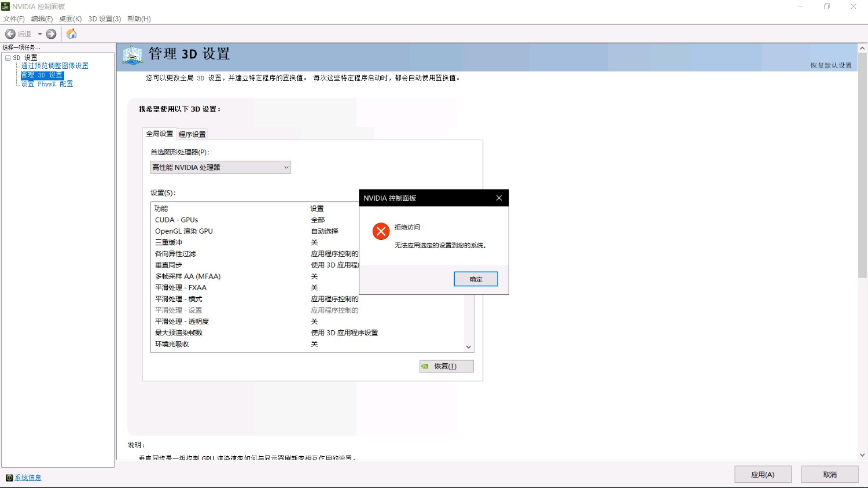This screenshot has width=868, height=488.
Task: Select 设置 PhysX 配置 in the task tree
Action: click(x=47, y=84)
